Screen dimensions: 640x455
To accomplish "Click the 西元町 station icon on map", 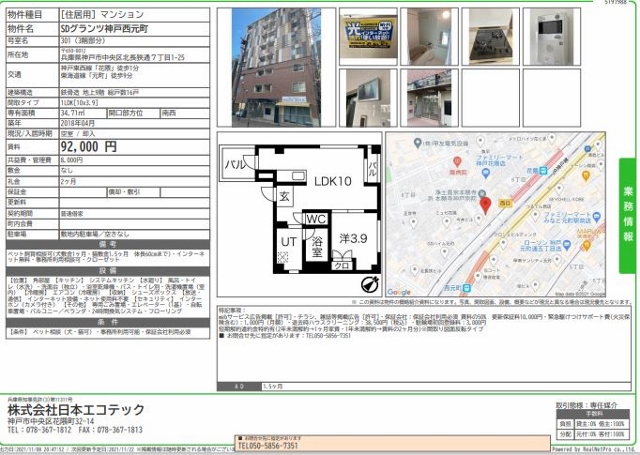I will pyautogui.click(x=467, y=288).
